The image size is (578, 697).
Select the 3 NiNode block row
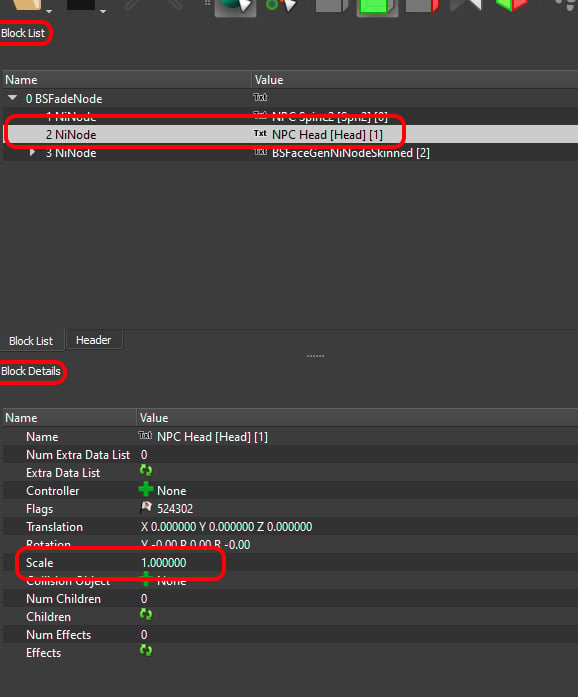[x=290, y=152]
